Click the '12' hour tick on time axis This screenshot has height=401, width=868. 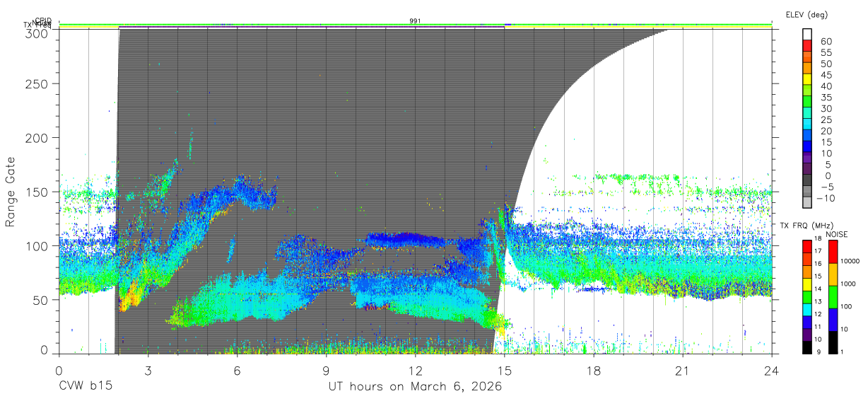(x=416, y=370)
